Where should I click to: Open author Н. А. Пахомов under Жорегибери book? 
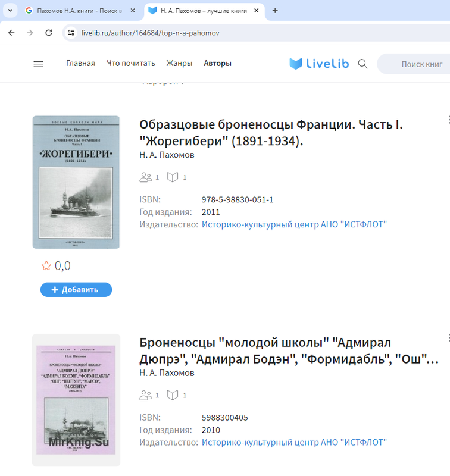tap(167, 155)
